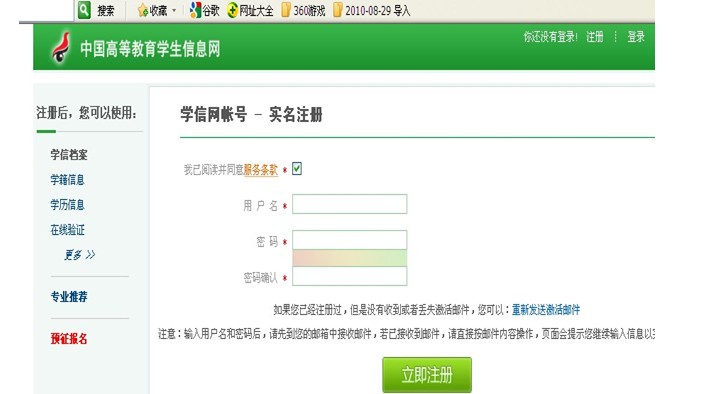Click the 注册后，您可以使用 sidebar heading

click(86, 113)
